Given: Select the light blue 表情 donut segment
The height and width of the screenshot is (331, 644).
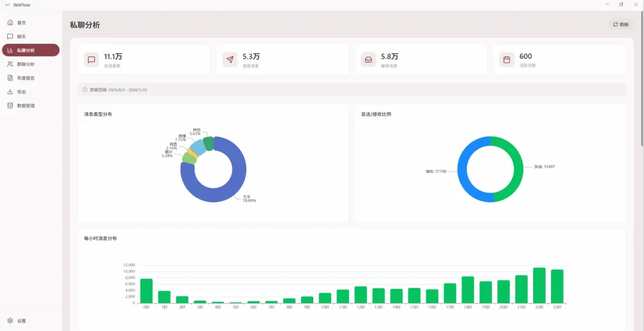Looking at the screenshot, I should 199,147.
